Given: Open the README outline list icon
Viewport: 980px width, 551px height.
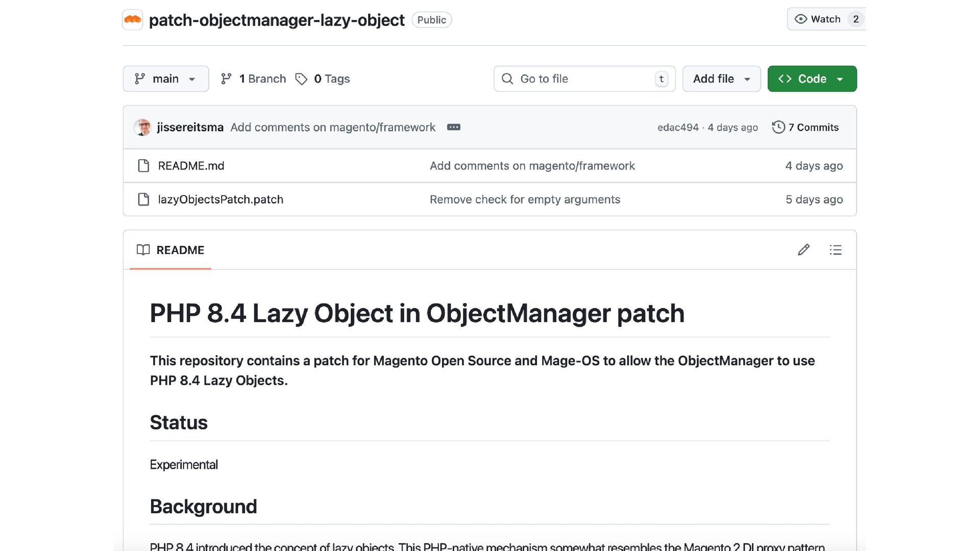Looking at the screenshot, I should [x=836, y=250].
